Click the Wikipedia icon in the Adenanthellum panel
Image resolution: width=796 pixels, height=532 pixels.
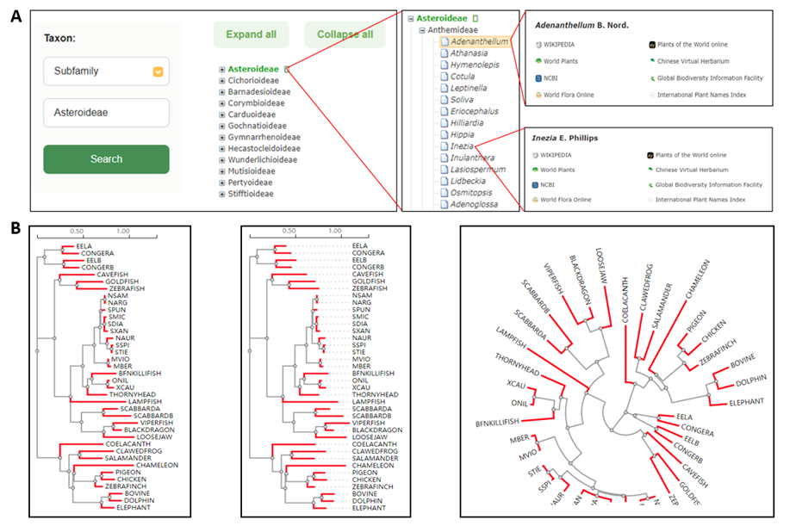[x=538, y=44]
